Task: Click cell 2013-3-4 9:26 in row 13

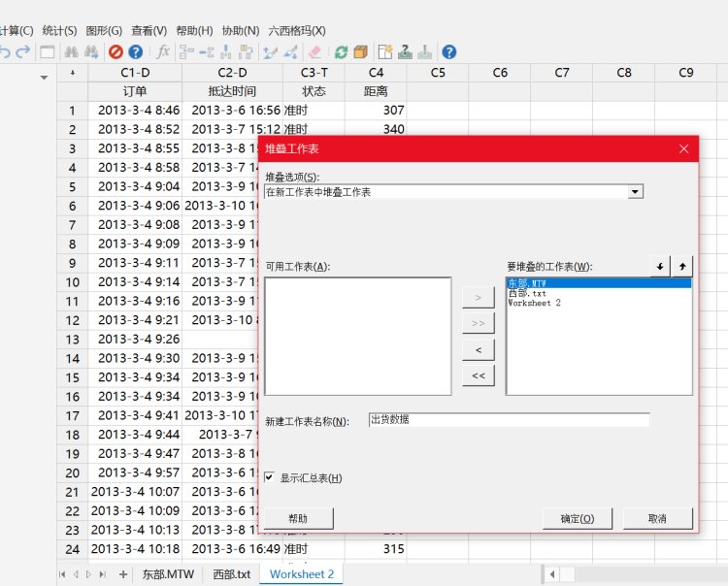Action: [135, 340]
